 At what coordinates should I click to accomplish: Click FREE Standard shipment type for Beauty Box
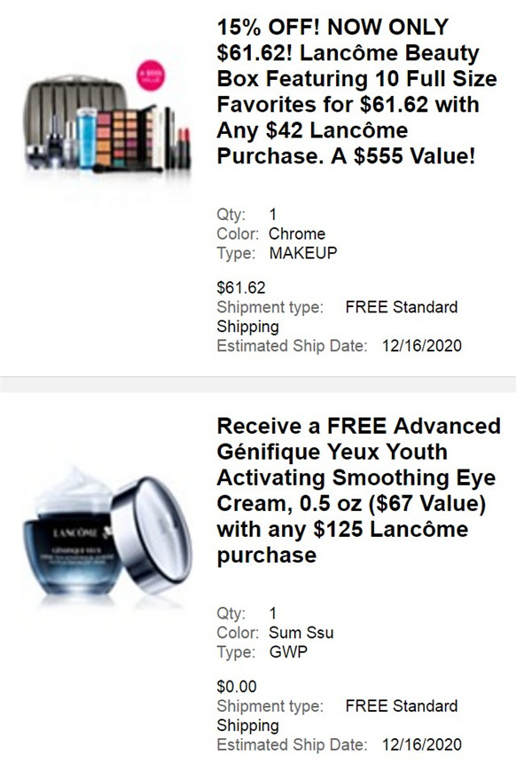[x=402, y=307]
